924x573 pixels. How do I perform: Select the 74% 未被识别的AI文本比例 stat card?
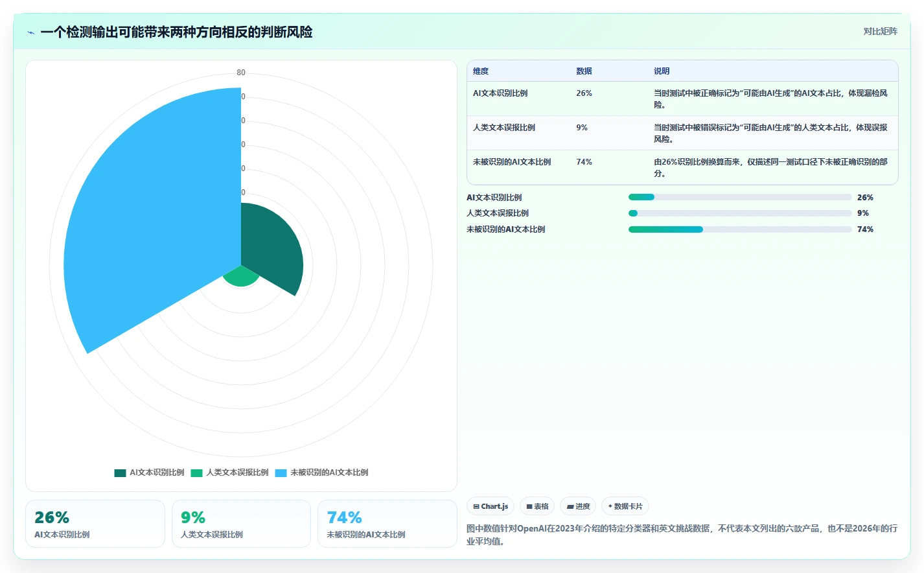point(387,524)
